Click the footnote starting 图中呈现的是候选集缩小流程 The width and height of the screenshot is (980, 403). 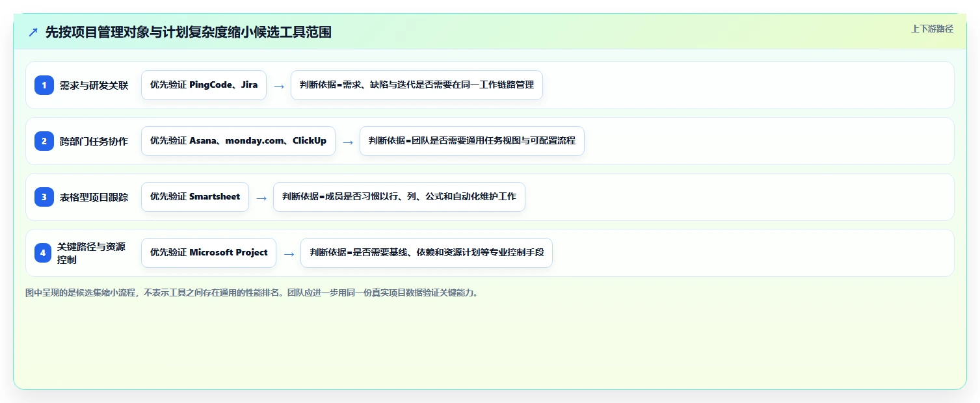[x=253, y=293]
